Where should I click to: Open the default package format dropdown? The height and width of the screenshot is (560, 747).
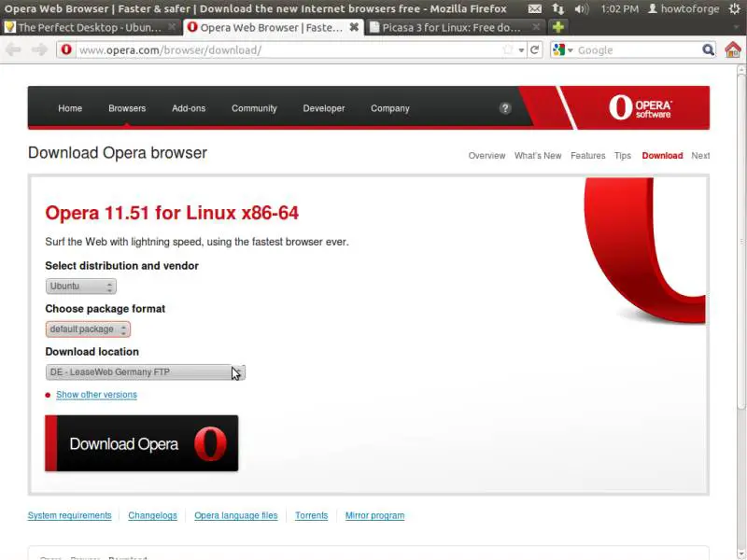(88, 329)
